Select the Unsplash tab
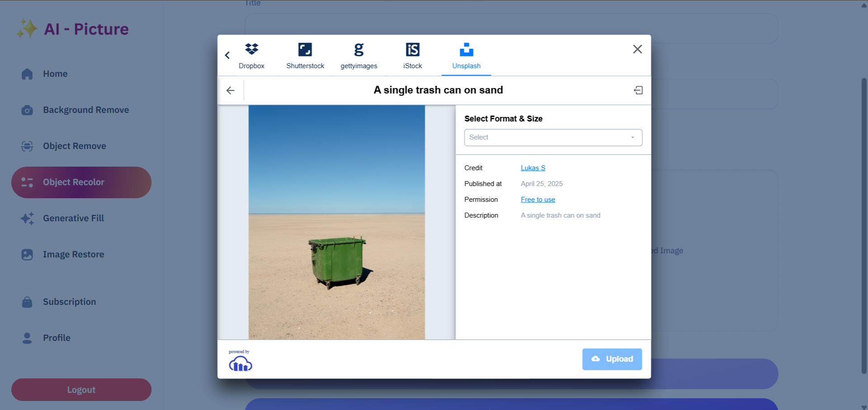 467,56
